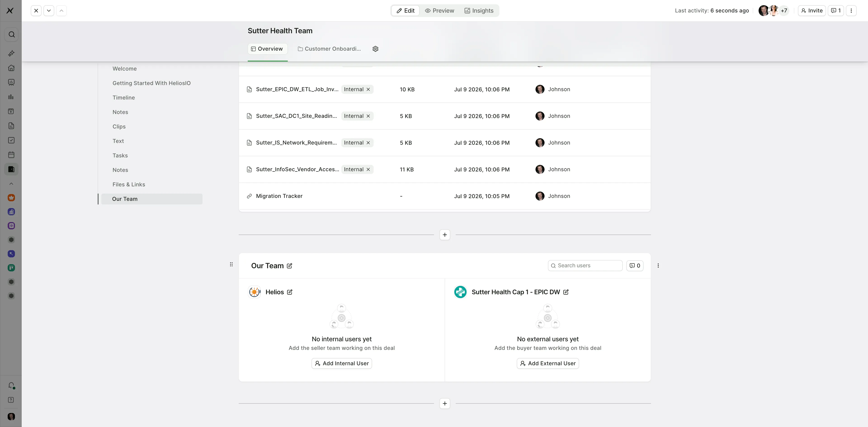This screenshot has height=427, width=868.
Task: Go to the previous room with the up chevron
Action: click(61, 10)
